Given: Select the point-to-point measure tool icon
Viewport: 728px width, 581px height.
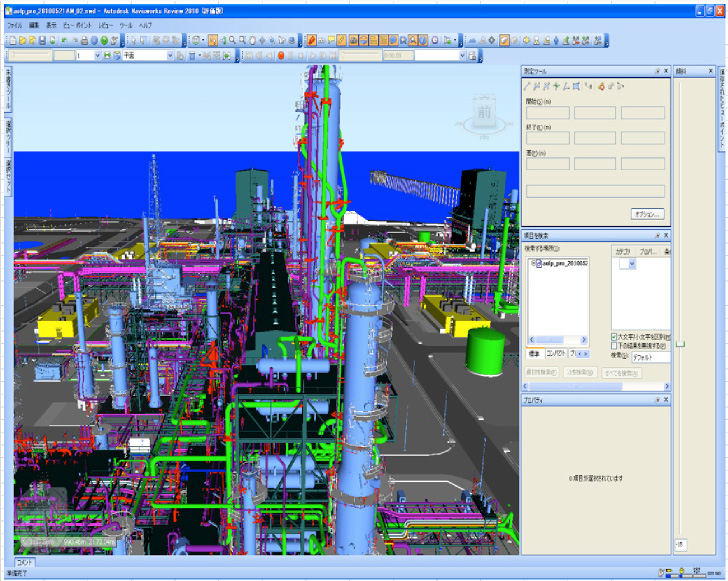Looking at the screenshot, I should (x=527, y=86).
